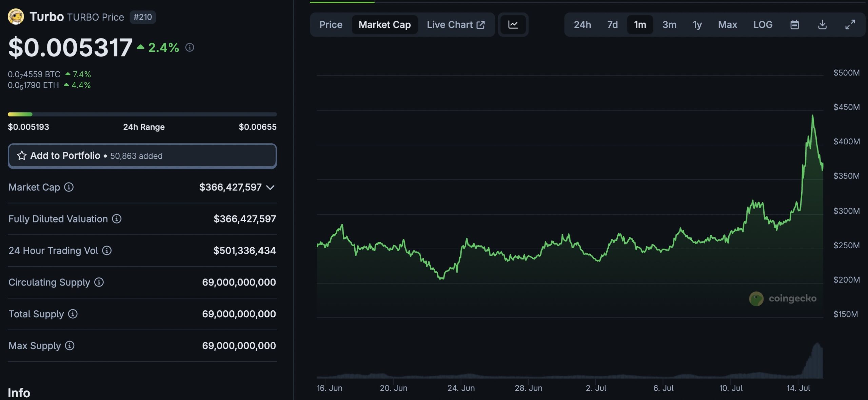Click the chart peak near 14. Jul

812,116
